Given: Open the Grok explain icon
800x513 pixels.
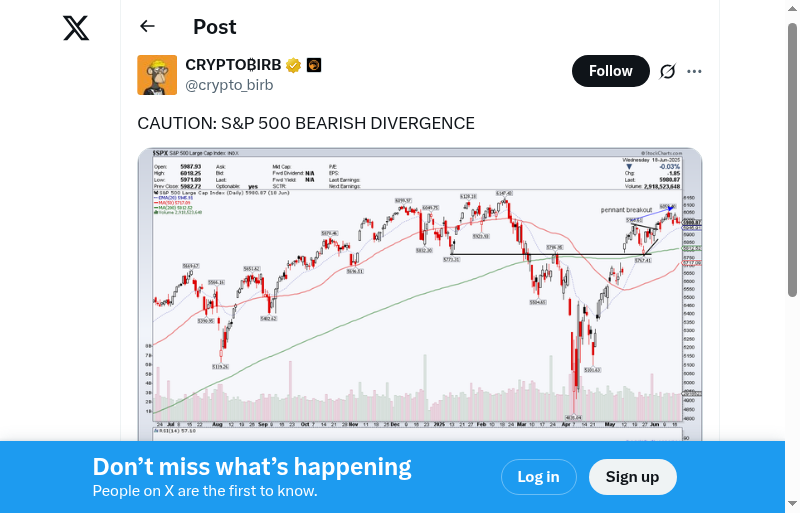Looking at the screenshot, I should pyautogui.click(x=667, y=71).
